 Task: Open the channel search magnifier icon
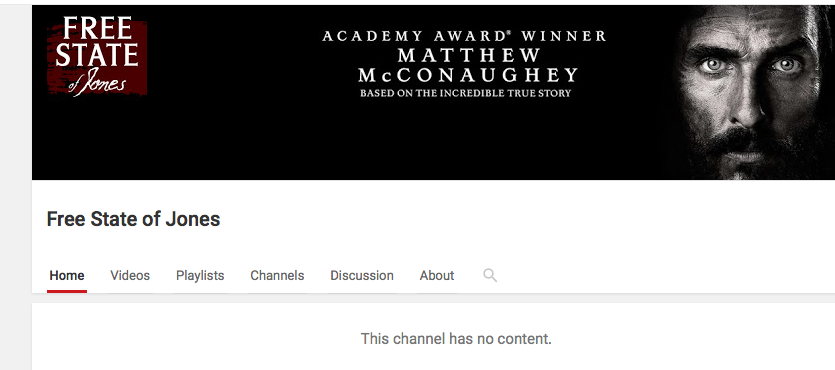click(490, 275)
